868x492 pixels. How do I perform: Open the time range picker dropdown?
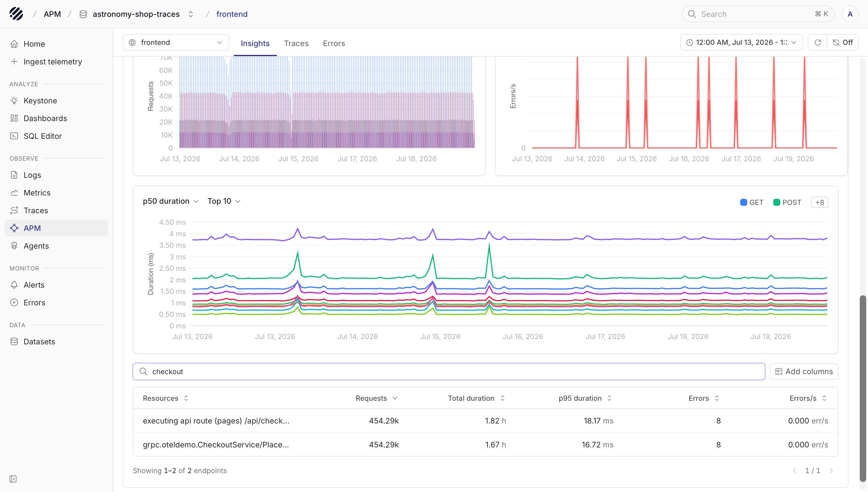pos(741,42)
